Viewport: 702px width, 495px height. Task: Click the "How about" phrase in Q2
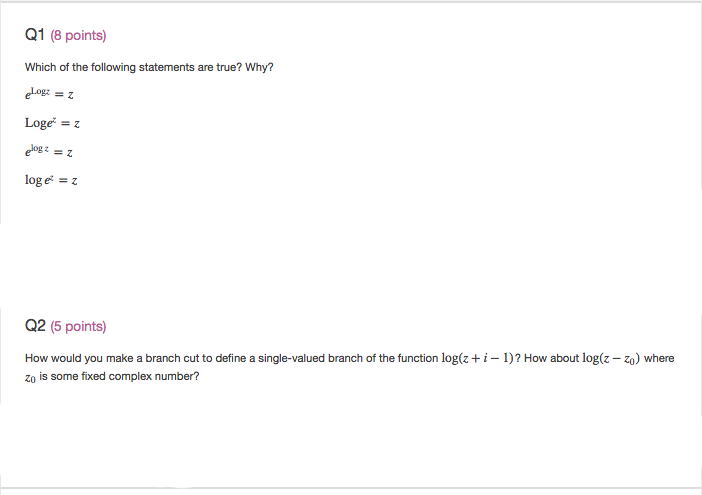pos(551,358)
